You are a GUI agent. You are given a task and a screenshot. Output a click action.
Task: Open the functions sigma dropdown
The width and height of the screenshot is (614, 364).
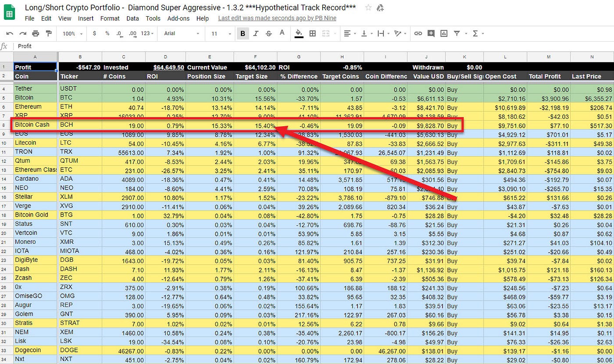(x=478, y=33)
